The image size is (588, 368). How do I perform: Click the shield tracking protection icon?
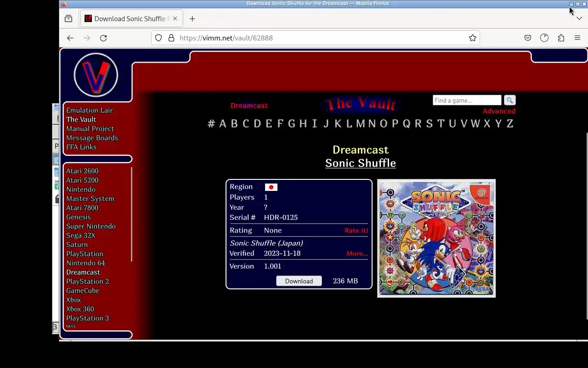click(158, 38)
